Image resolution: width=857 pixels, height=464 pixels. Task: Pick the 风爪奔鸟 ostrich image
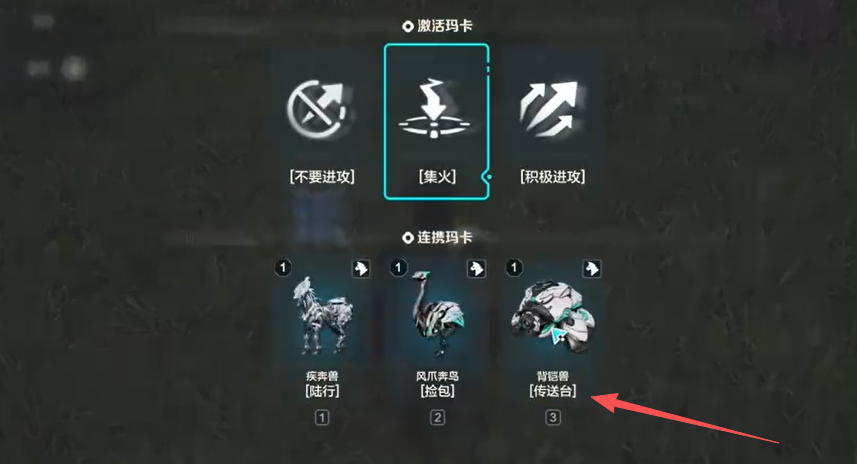coord(437,313)
